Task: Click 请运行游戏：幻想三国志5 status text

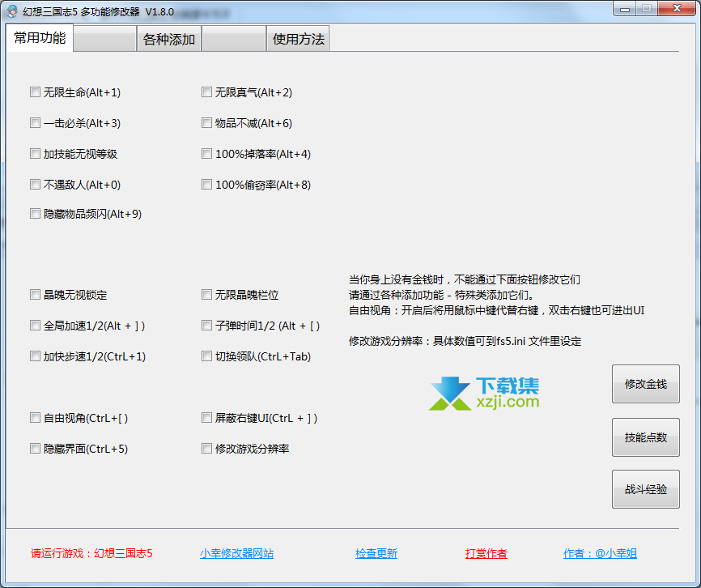Action: pyautogui.click(x=91, y=553)
